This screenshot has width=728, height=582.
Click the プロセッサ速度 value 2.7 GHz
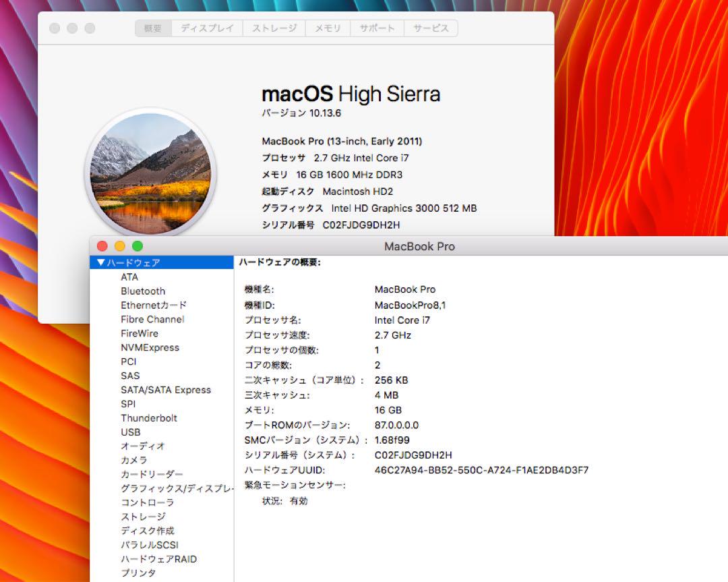point(393,335)
